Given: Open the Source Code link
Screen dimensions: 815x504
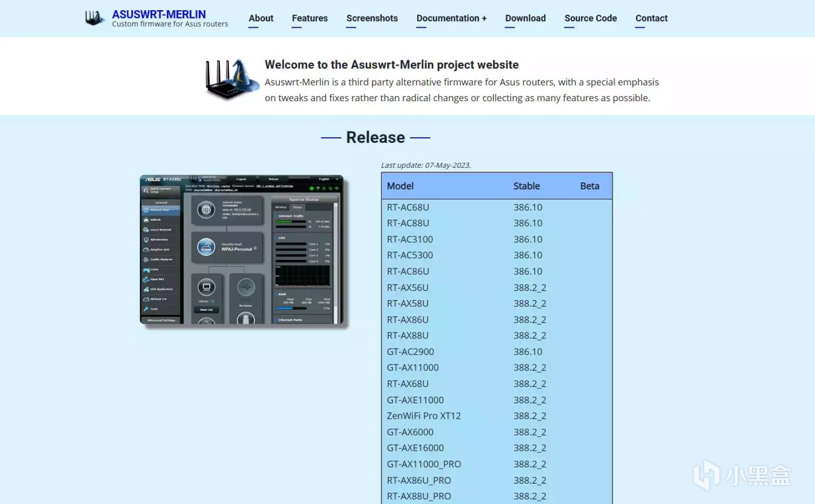Looking at the screenshot, I should (591, 18).
